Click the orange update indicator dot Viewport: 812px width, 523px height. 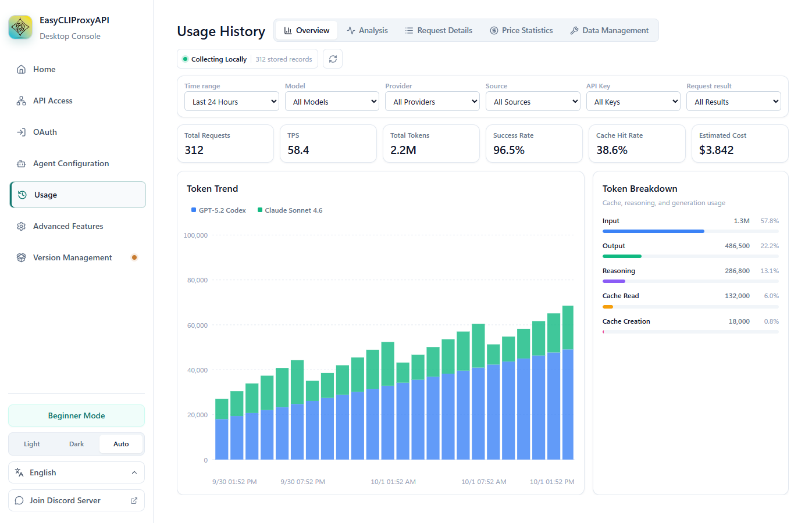pyautogui.click(x=134, y=257)
